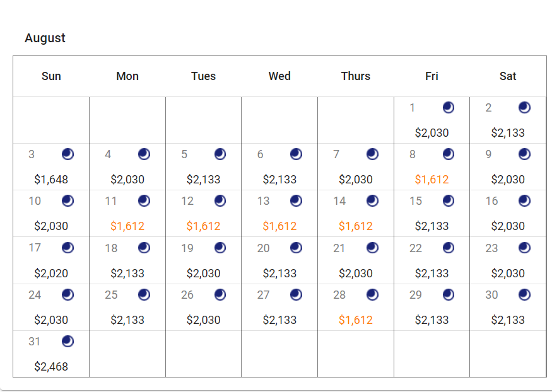This screenshot has height=392, width=552.
Task: Click the moon icon on August 30
Action: point(524,294)
